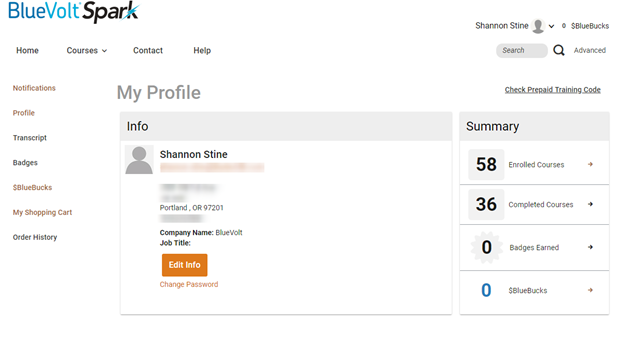This screenshot has width=624, height=362.
Task: Open Advanced search link
Action: (589, 51)
